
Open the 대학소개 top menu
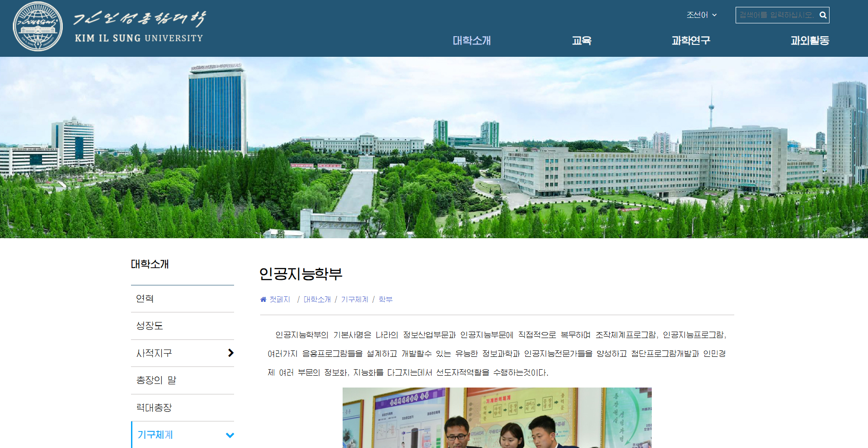click(471, 41)
